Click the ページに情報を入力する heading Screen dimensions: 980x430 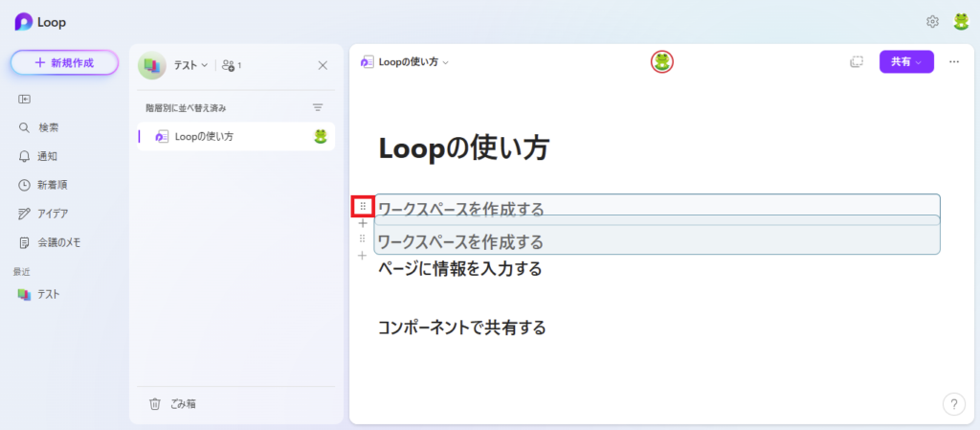click(x=460, y=269)
